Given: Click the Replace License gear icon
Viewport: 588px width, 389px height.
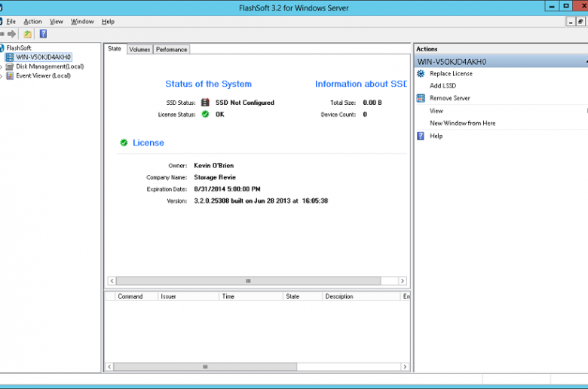Looking at the screenshot, I should [x=421, y=74].
